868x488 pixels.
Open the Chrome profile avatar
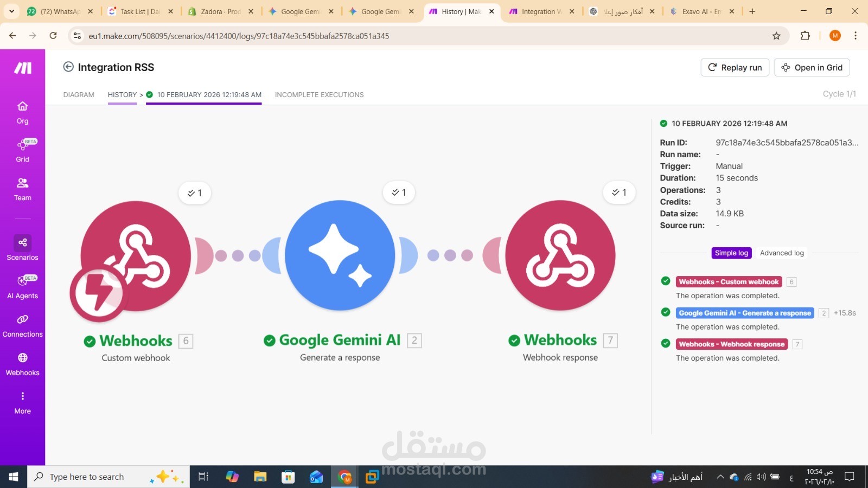click(x=835, y=36)
